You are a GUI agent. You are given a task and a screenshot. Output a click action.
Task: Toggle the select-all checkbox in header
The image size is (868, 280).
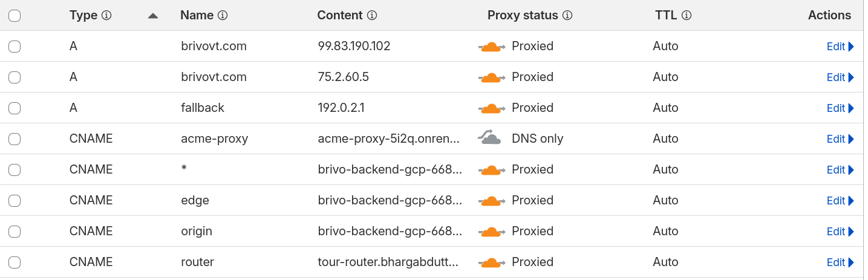(15, 16)
